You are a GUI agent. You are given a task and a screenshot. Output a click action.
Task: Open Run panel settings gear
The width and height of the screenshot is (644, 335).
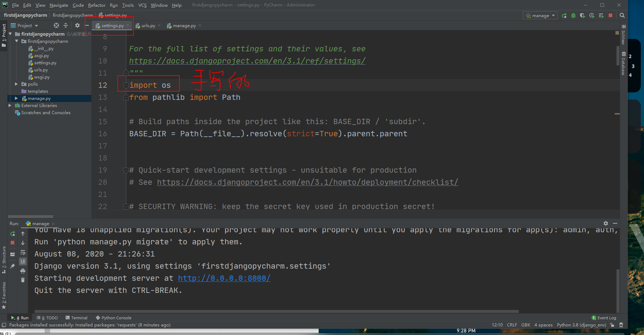pos(606,223)
